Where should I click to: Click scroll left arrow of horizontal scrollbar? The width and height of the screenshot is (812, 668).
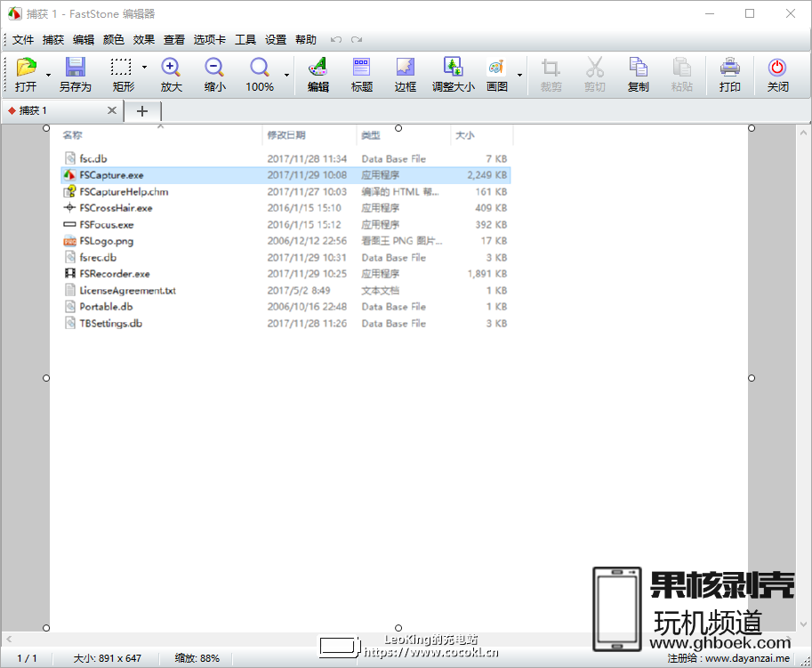[x=9, y=640]
